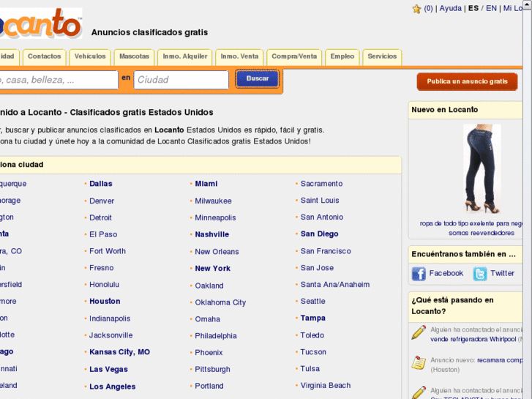Click the notepad icon beside Anuncio nuevo
Screen dimensions: 532x399
(419, 362)
